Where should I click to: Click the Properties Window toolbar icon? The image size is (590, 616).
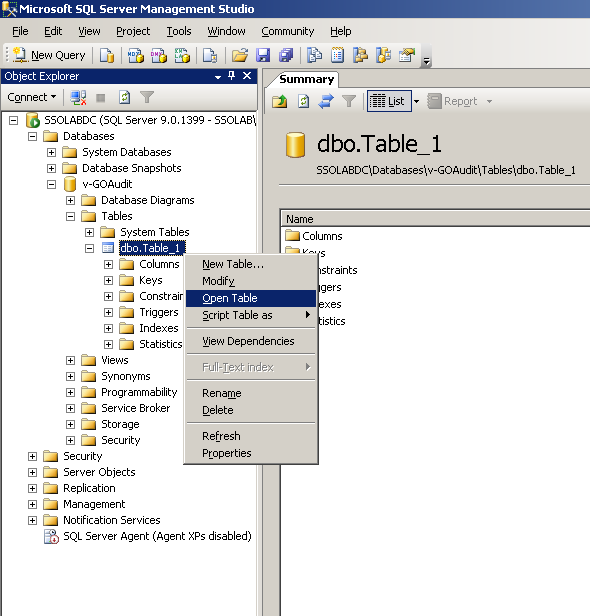point(407,55)
